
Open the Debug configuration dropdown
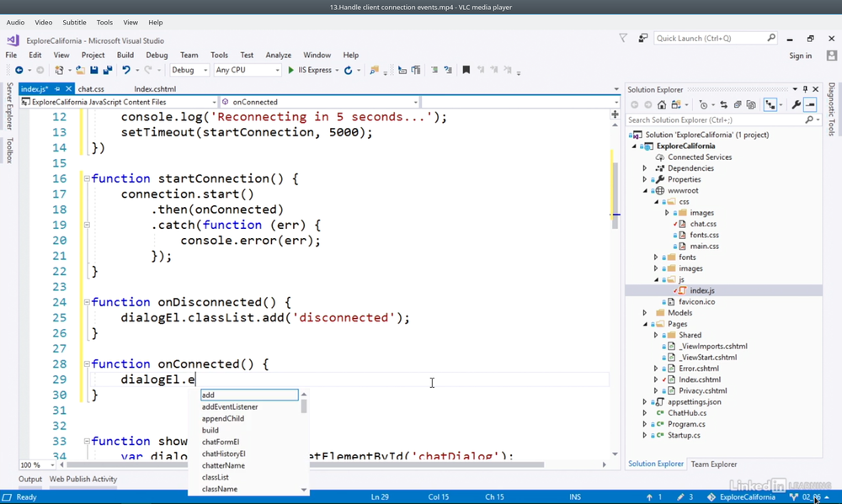click(x=189, y=71)
